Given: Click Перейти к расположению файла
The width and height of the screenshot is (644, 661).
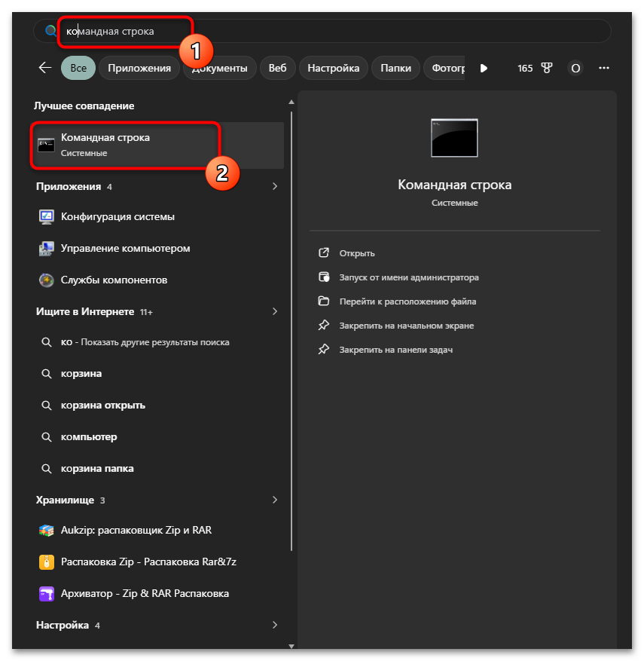Looking at the screenshot, I should click(407, 301).
